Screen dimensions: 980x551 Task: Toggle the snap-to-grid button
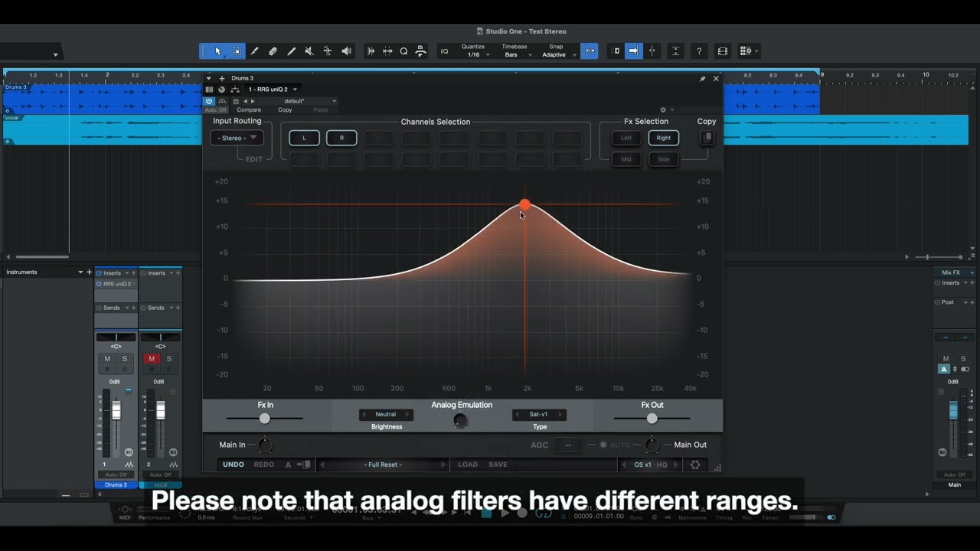pyautogui.click(x=590, y=51)
